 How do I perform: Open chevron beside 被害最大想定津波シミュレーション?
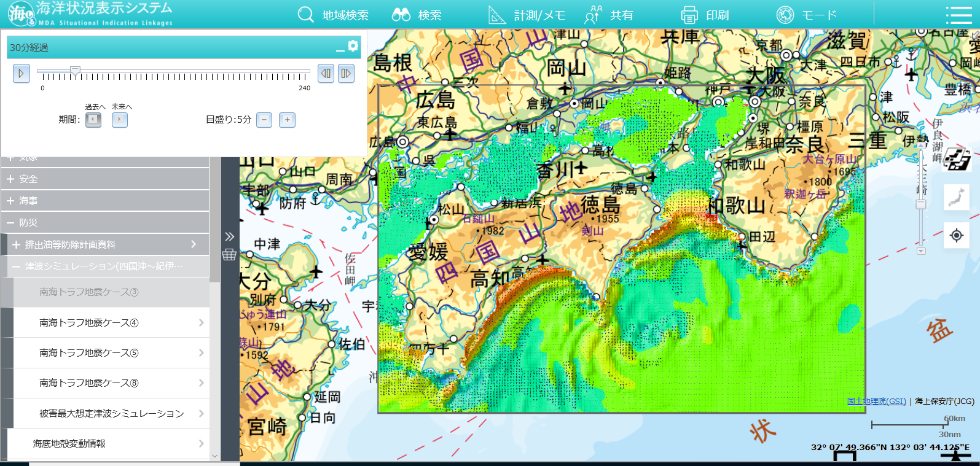coord(202,413)
